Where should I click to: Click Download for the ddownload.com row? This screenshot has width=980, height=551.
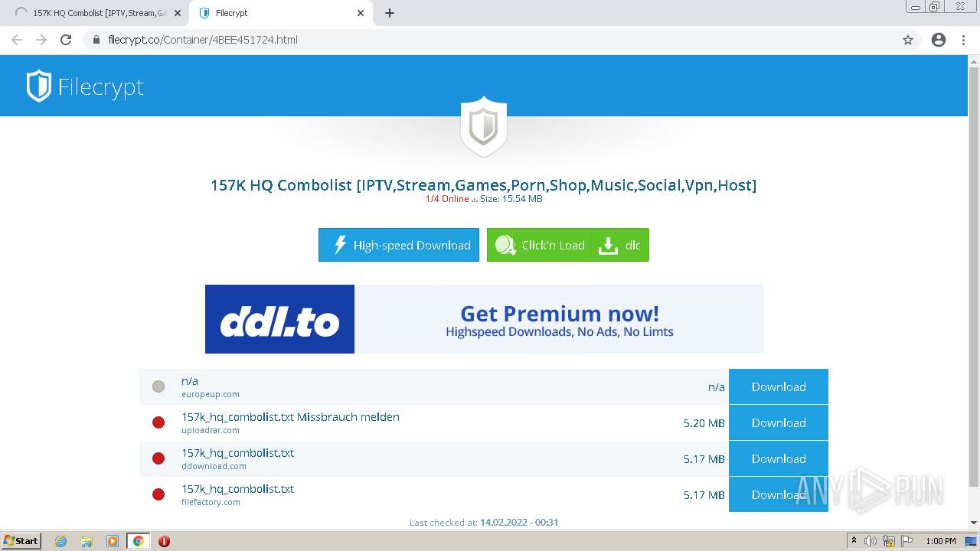point(779,458)
